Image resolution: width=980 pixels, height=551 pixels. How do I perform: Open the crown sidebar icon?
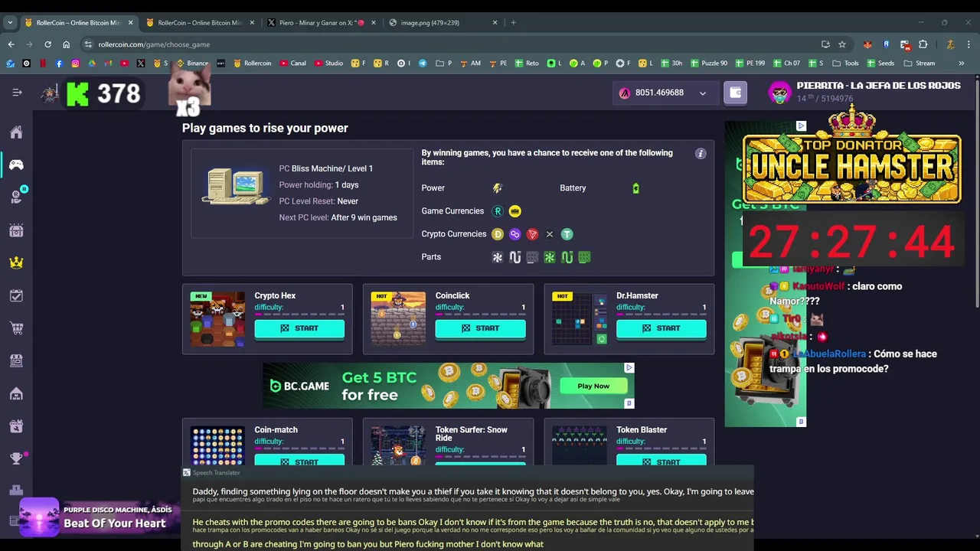tap(16, 262)
